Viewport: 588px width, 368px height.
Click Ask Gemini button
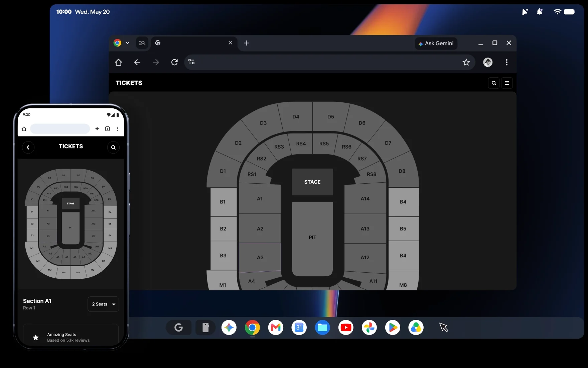[436, 43]
